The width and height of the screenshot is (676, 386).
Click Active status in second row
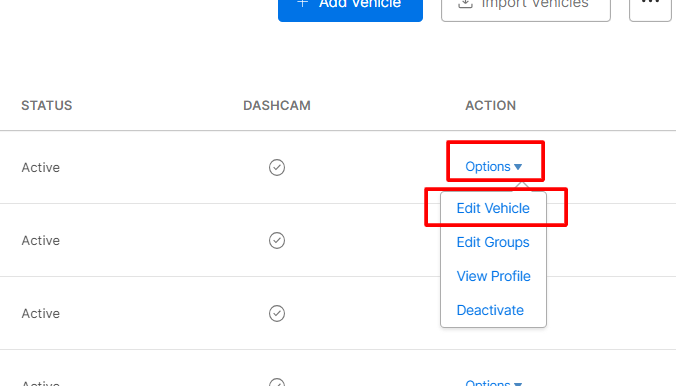[41, 240]
